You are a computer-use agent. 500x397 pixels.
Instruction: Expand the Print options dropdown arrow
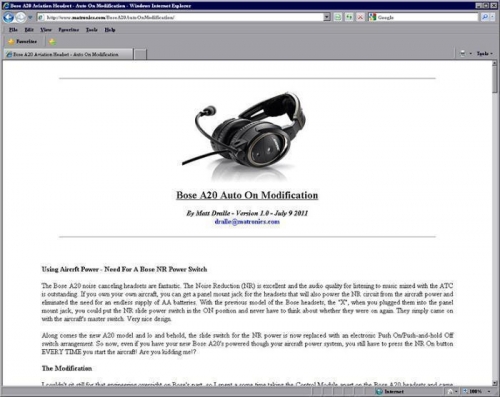(x=470, y=53)
